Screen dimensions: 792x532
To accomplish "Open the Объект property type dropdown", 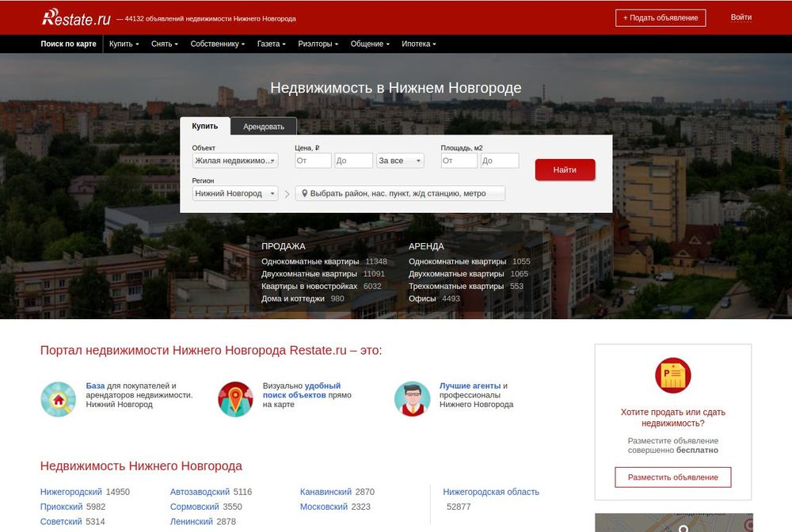I will pyautogui.click(x=235, y=161).
